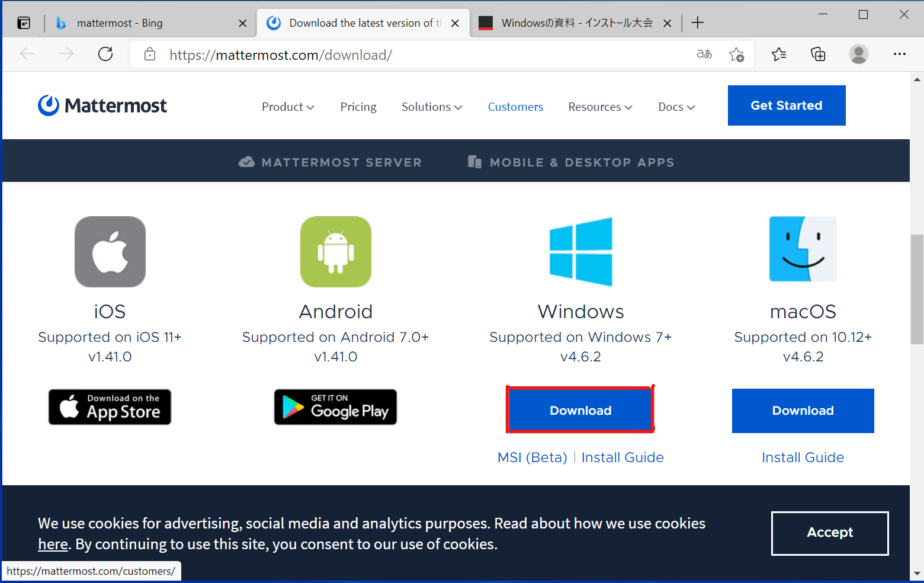Expand the Docs menu
Image resolution: width=924 pixels, height=583 pixels.
click(676, 107)
